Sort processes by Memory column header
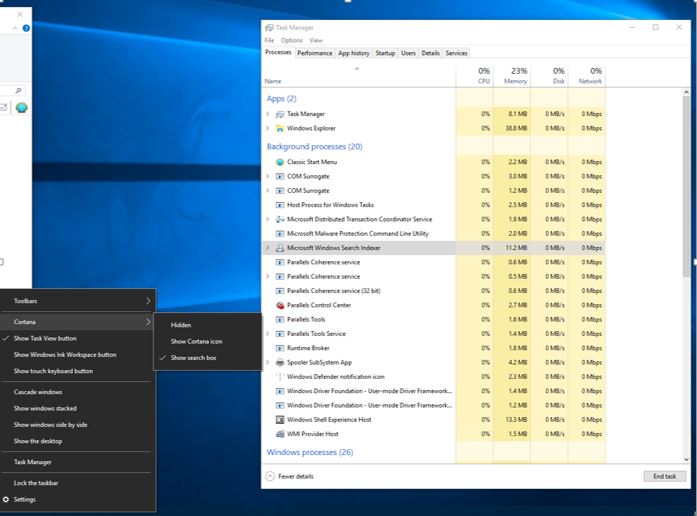 512,76
